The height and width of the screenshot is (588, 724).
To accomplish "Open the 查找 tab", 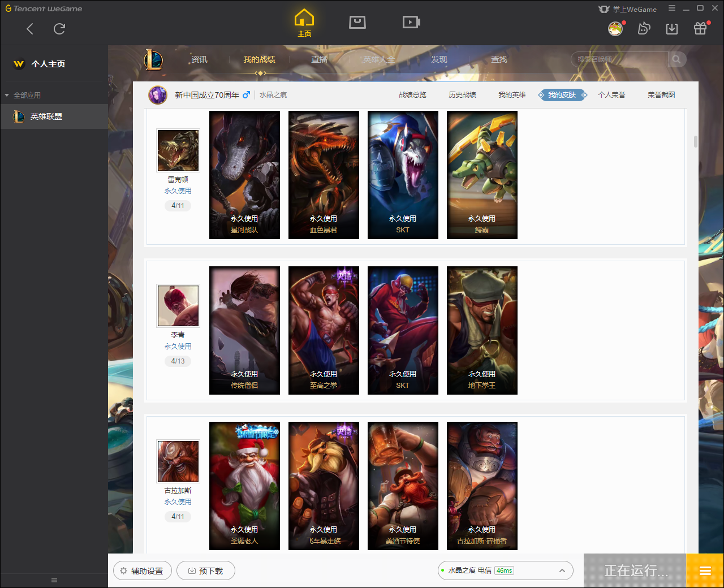I will pyautogui.click(x=499, y=59).
